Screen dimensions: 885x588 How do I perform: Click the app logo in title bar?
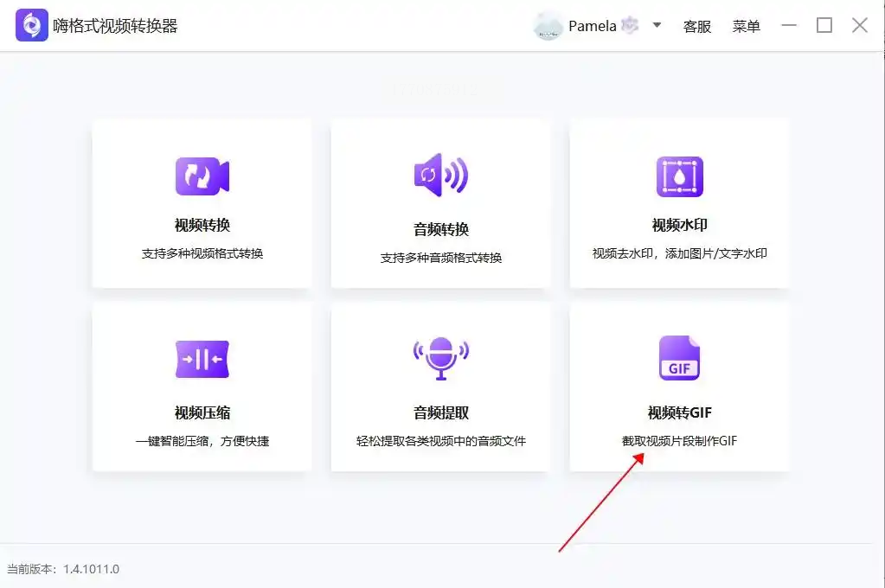coord(32,25)
